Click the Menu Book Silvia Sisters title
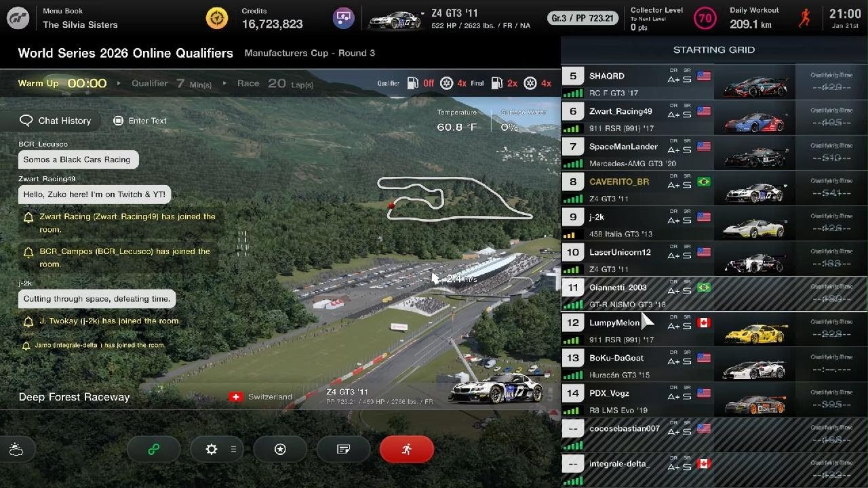This screenshot has width=868, height=488. point(80,19)
